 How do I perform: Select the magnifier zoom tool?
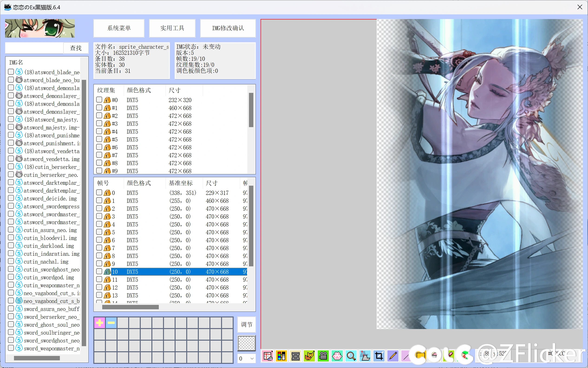tap(351, 356)
